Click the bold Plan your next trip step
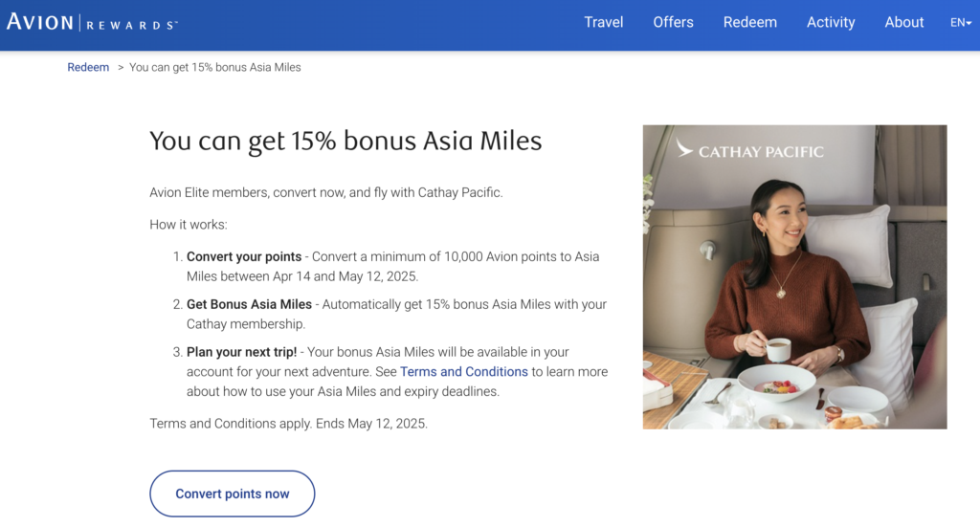The width and height of the screenshot is (980, 527). (241, 352)
